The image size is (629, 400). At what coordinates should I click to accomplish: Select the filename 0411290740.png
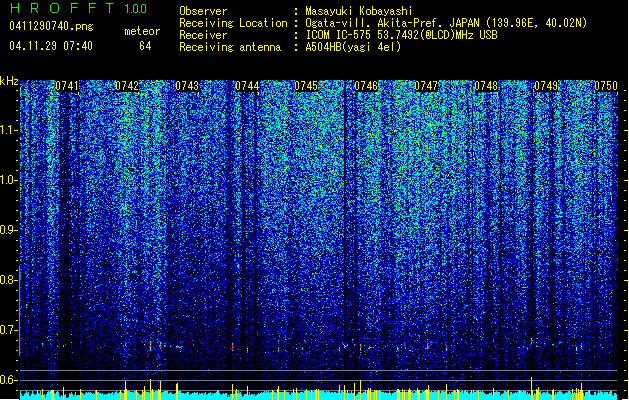51,26
